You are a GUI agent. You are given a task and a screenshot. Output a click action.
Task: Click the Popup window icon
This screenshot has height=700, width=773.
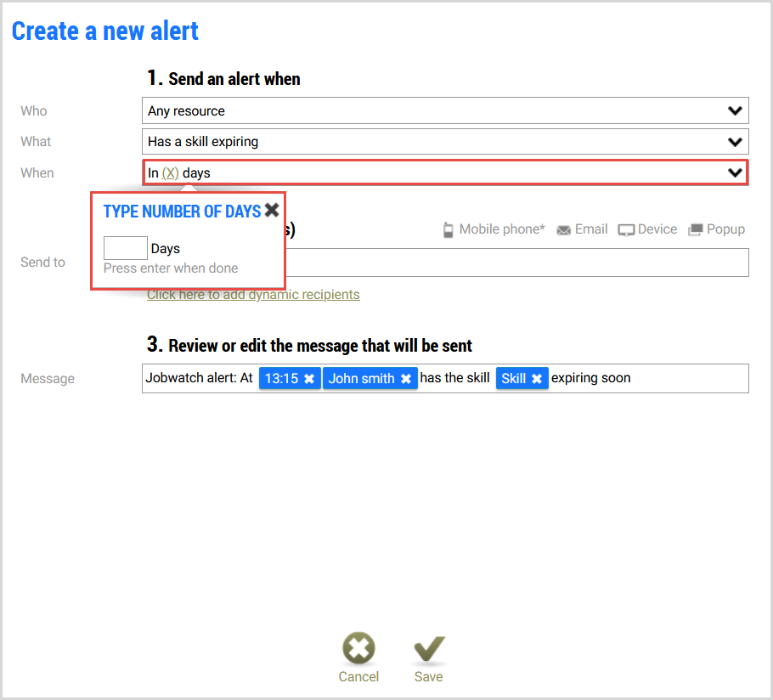coord(696,229)
